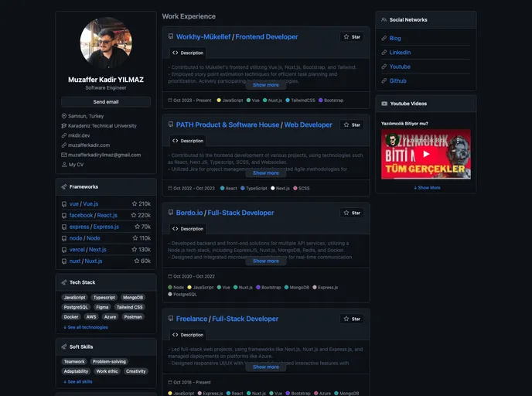Select Description tab in Bordo.io card
This screenshot has height=396, width=532.
coord(188,229)
